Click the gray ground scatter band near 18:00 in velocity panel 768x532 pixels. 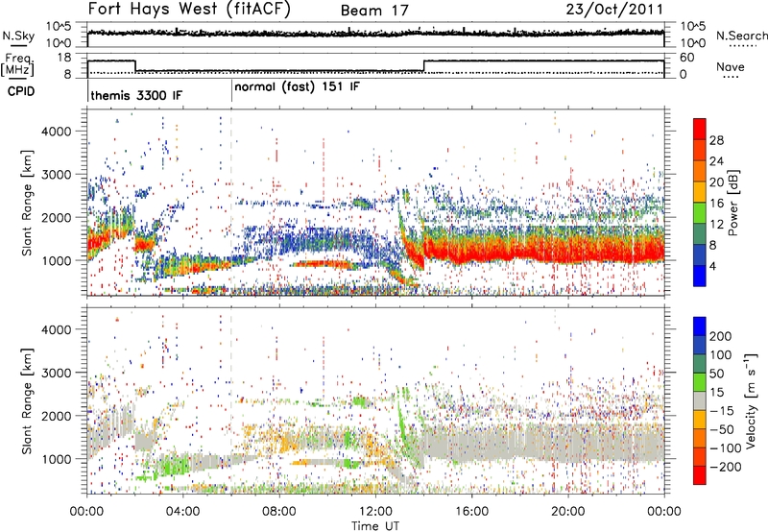click(x=519, y=444)
